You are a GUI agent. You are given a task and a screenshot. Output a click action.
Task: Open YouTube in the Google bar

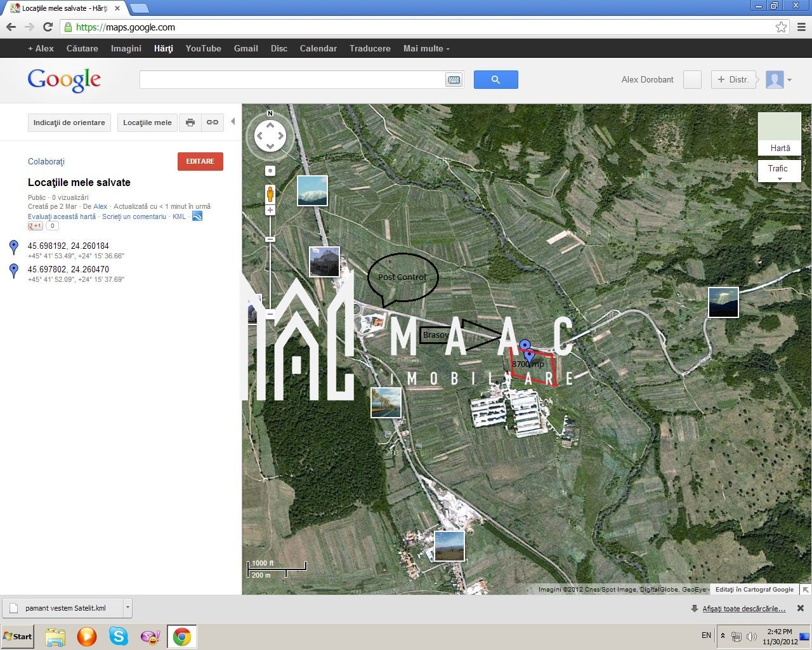pyautogui.click(x=204, y=48)
